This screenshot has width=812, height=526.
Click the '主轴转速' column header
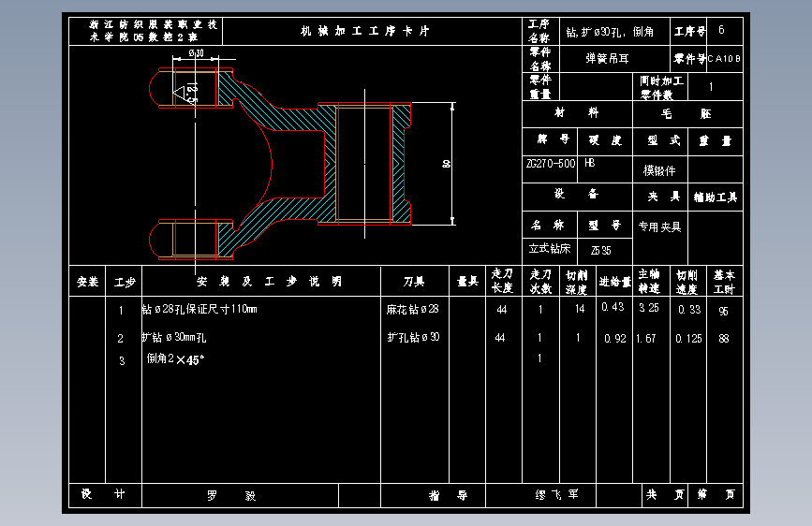pos(649,281)
